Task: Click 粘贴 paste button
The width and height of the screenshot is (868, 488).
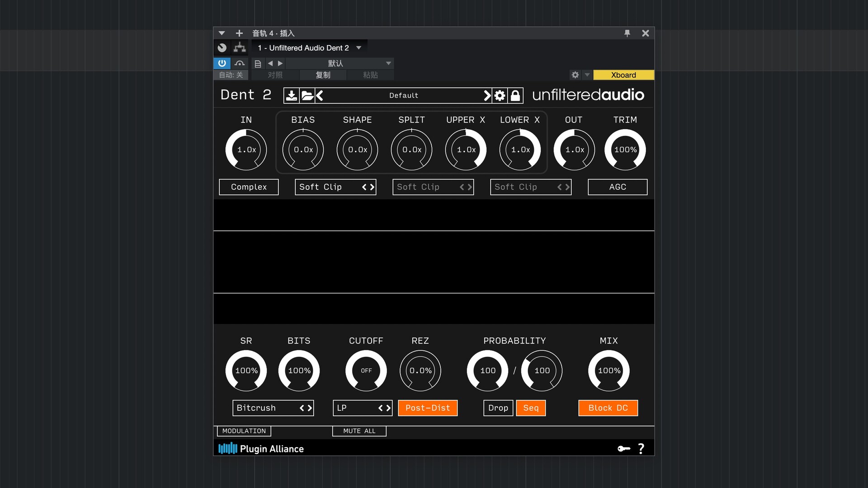Action: (x=370, y=75)
